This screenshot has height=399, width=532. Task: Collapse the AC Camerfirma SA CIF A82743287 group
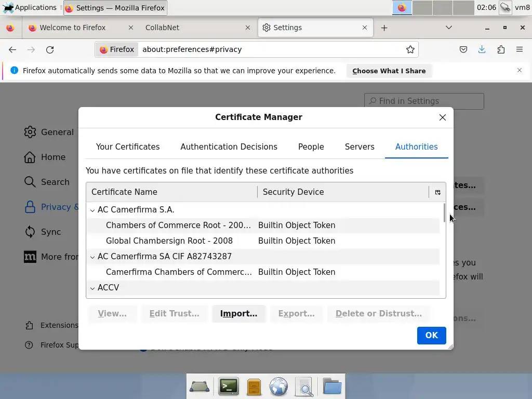pyautogui.click(x=92, y=257)
